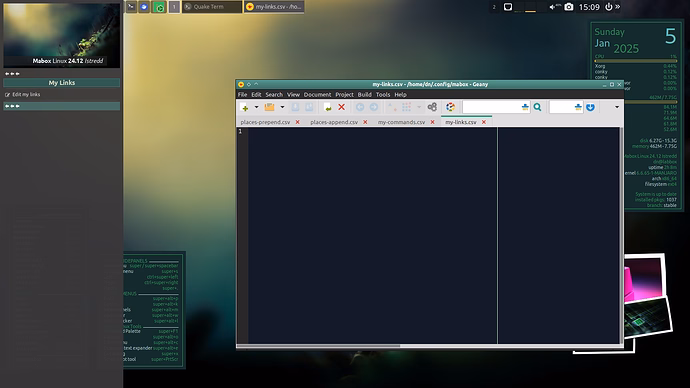Close current file with red X toolbar icon
Image resolution: width=690 pixels, height=388 pixels.
[x=341, y=107]
